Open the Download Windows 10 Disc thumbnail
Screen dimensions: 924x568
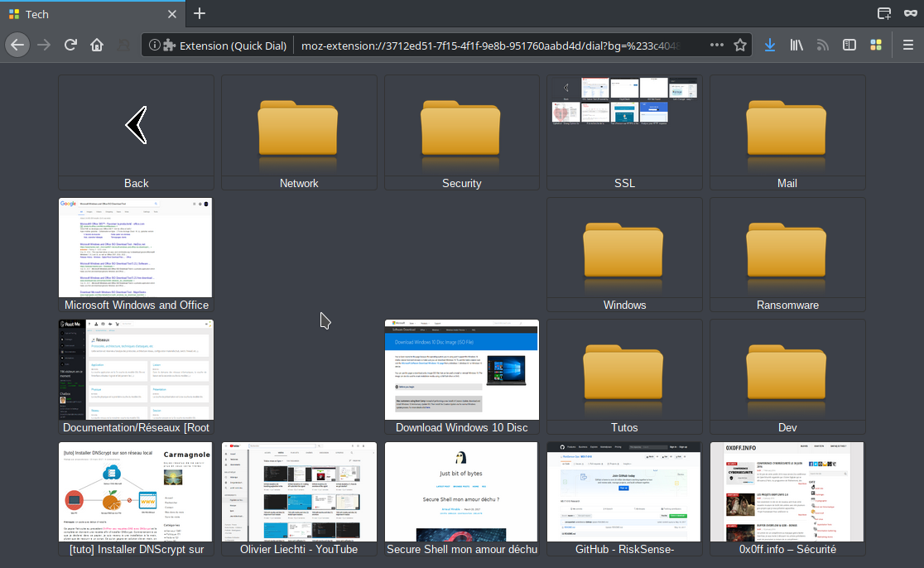point(461,369)
